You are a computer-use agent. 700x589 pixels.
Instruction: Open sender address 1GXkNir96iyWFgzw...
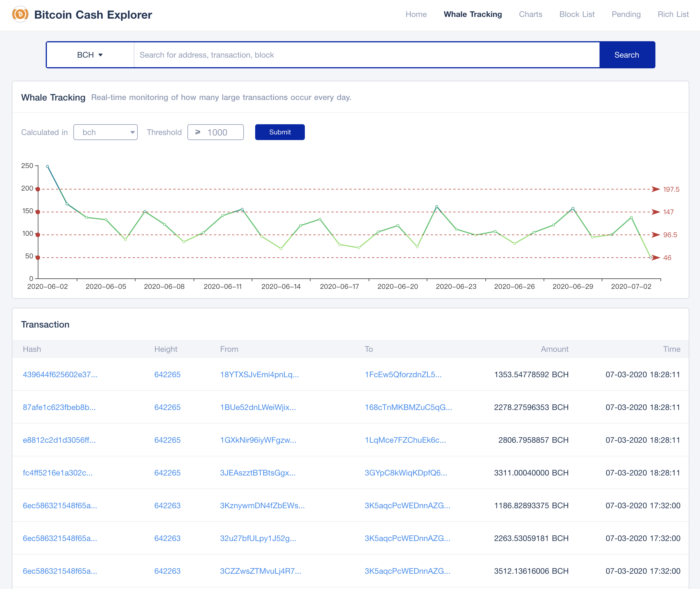point(258,440)
